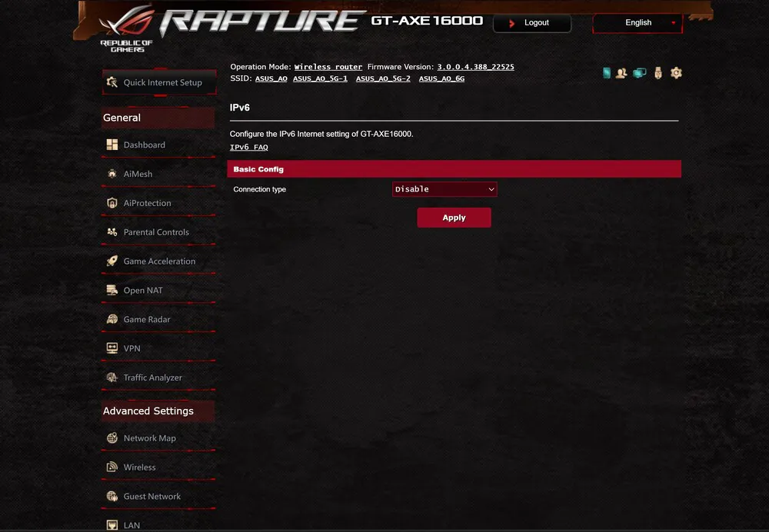
Task: Open Network Map under Advanced Settings
Action: click(x=158, y=438)
